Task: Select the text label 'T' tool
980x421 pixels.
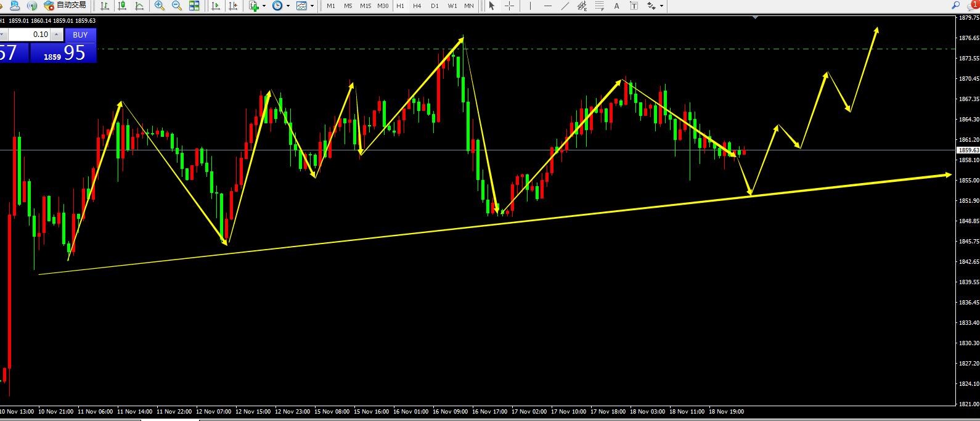Action: [634, 6]
